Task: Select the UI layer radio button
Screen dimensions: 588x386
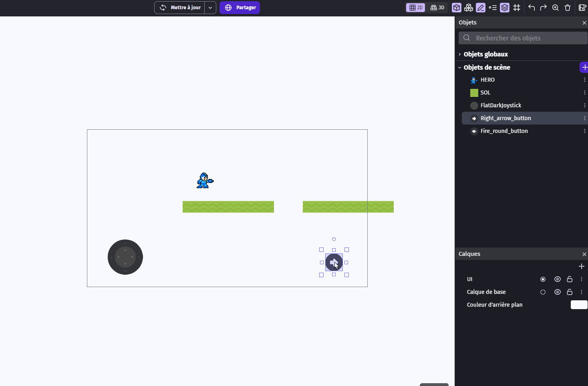Action: [543, 279]
